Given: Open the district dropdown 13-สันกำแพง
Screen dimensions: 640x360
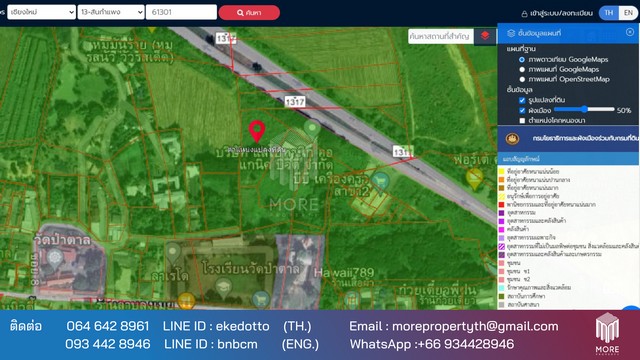Looking at the screenshot, I should (x=111, y=12).
